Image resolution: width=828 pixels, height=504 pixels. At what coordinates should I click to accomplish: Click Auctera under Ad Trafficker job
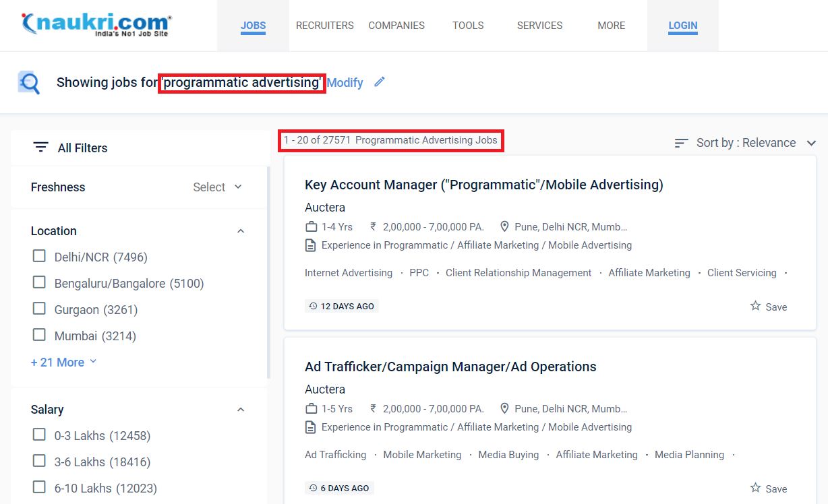(x=325, y=389)
